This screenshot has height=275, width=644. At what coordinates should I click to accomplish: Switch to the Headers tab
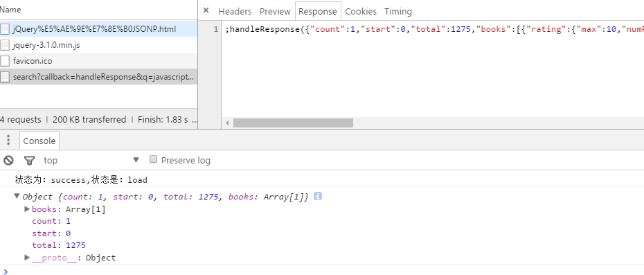click(x=235, y=12)
